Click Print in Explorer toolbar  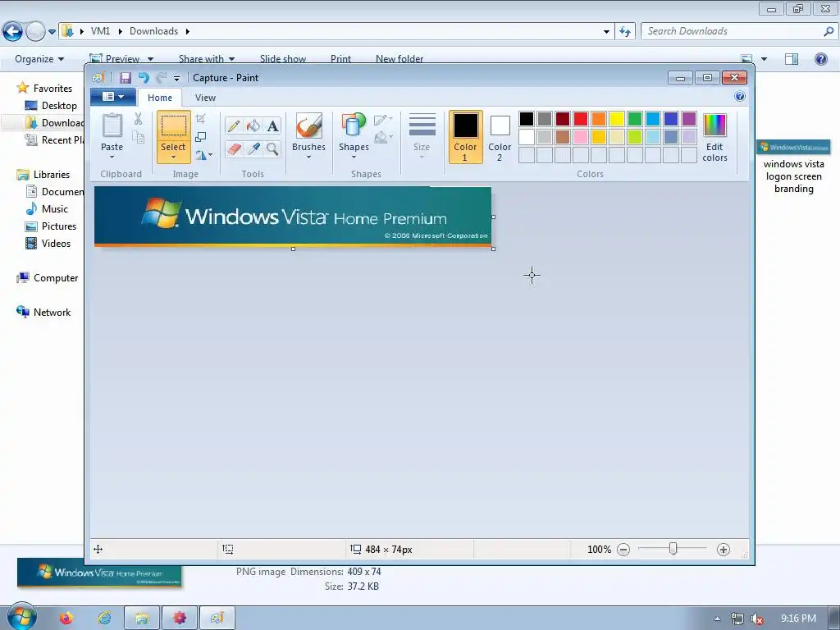[340, 59]
